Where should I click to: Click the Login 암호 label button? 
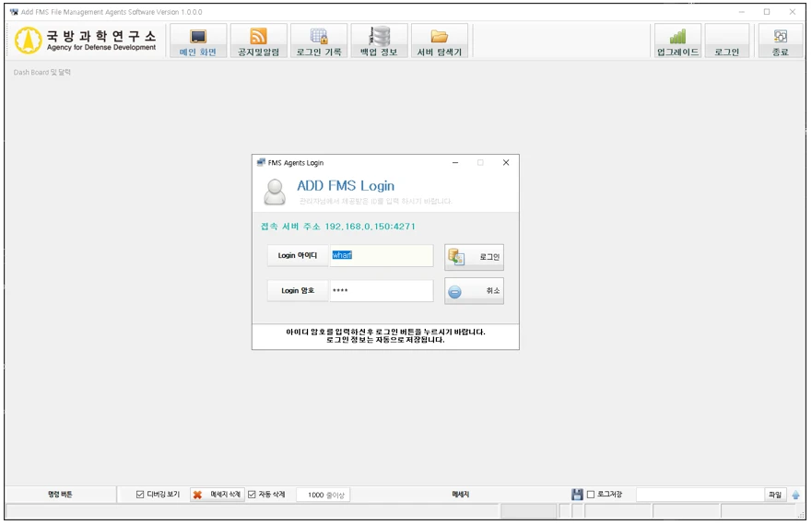[x=298, y=290]
